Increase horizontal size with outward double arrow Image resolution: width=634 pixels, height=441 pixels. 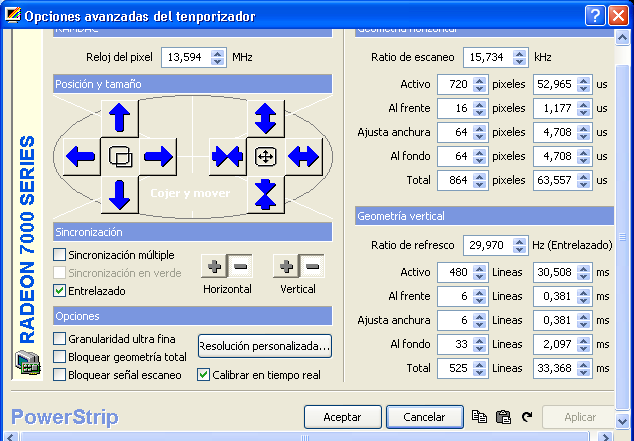tap(304, 156)
